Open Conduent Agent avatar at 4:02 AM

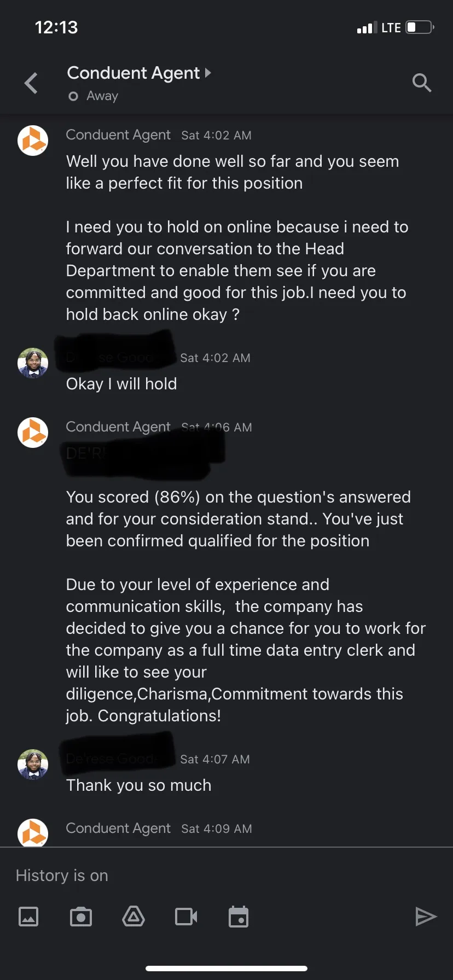pos(33,141)
